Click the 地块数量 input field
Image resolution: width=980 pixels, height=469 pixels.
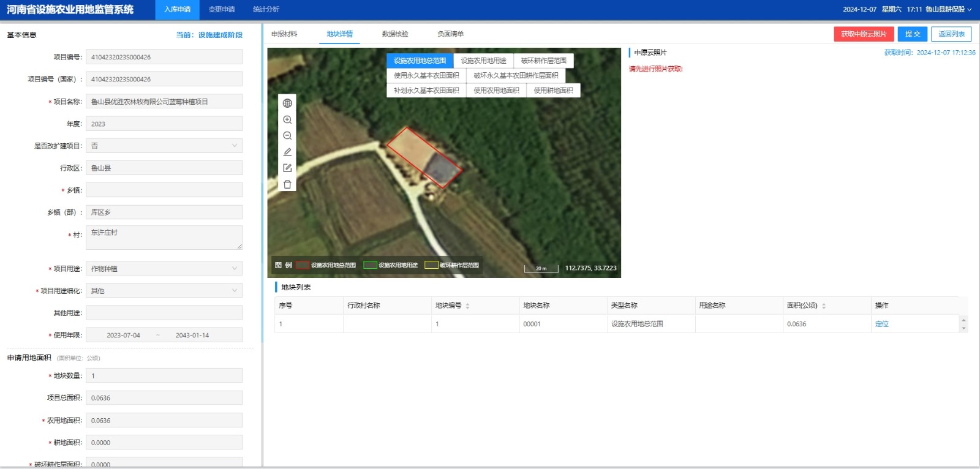[x=164, y=376]
